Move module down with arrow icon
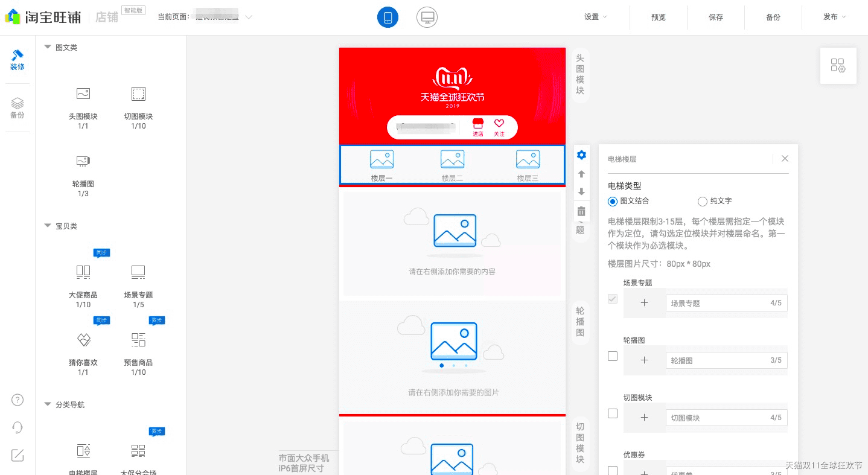The image size is (868, 475). pyautogui.click(x=581, y=192)
